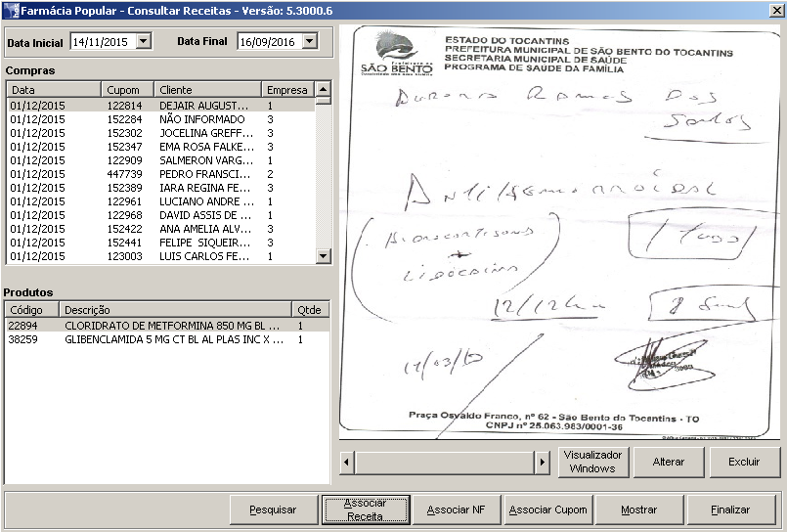The image size is (787, 532).
Task: Click the Finalizar button
Action: pyautogui.click(x=730, y=510)
